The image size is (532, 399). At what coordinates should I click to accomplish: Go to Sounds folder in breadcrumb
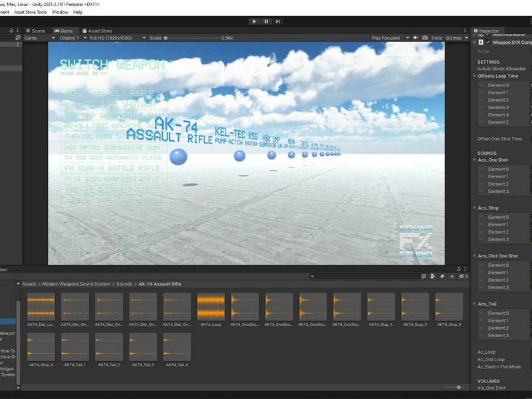coord(124,284)
